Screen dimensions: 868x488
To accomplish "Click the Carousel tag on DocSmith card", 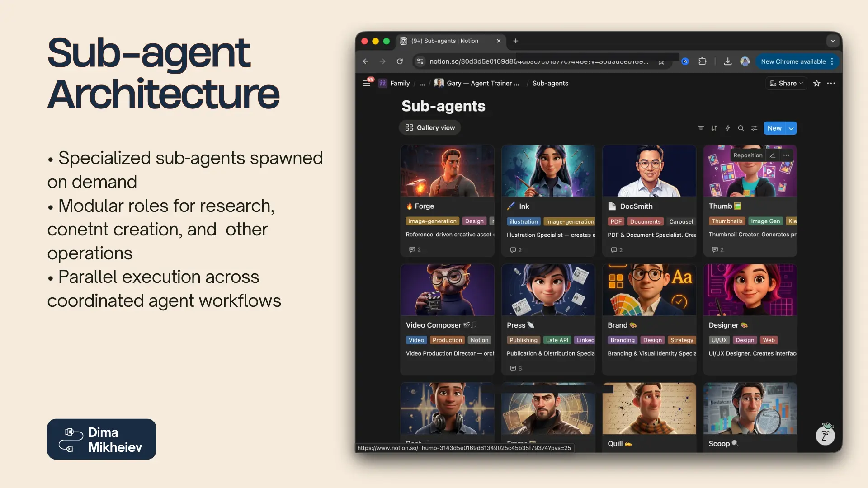I will [681, 221].
